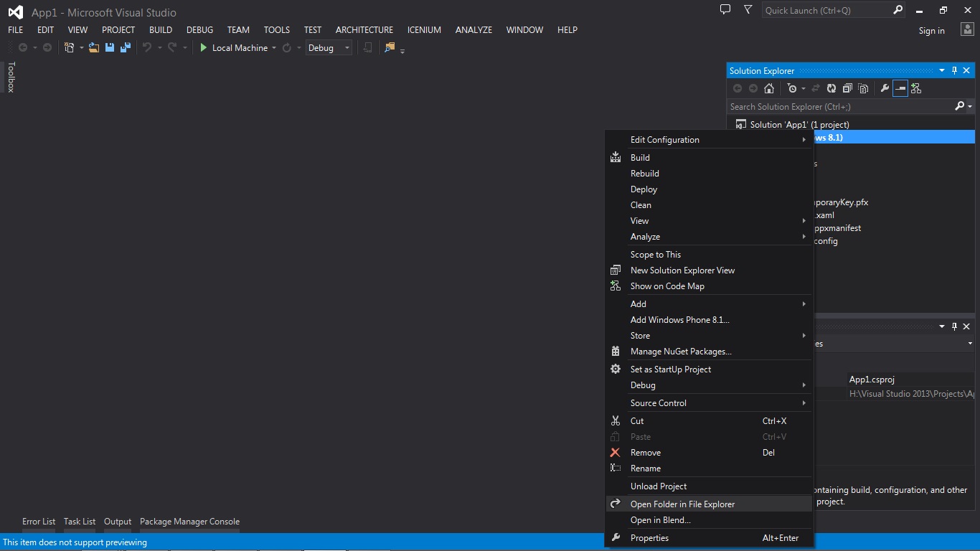Open the BUILD menu
The width and height of the screenshot is (980, 551).
[x=161, y=29]
